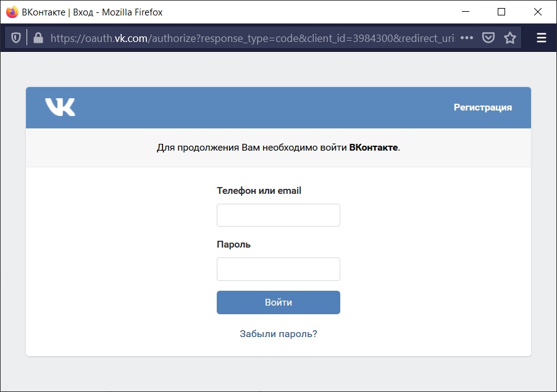This screenshot has width=557, height=392.
Task: Focus the Пароль input field
Action: coord(278,269)
